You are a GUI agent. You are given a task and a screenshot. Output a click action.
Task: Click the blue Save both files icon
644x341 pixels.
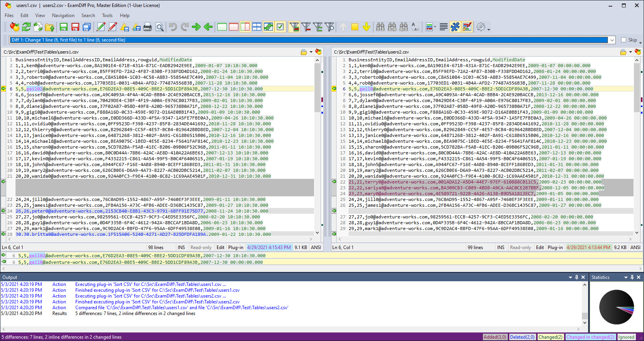click(87, 27)
